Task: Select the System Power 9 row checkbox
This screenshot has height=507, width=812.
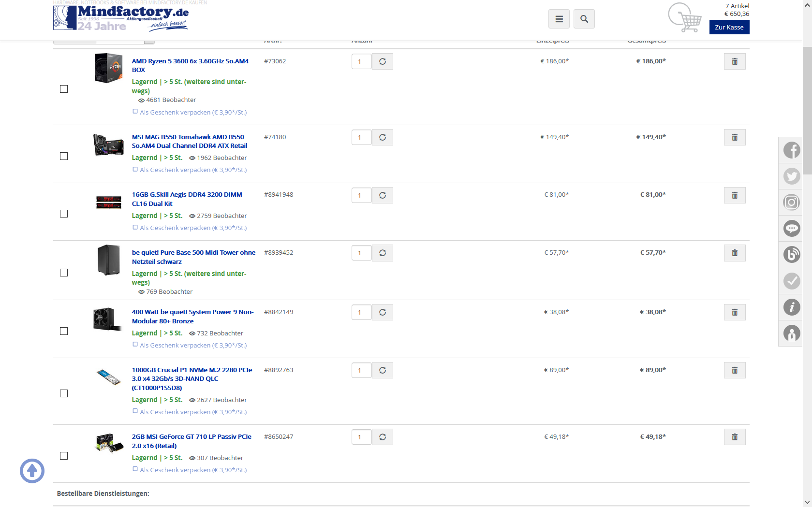Action: [64, 331]
